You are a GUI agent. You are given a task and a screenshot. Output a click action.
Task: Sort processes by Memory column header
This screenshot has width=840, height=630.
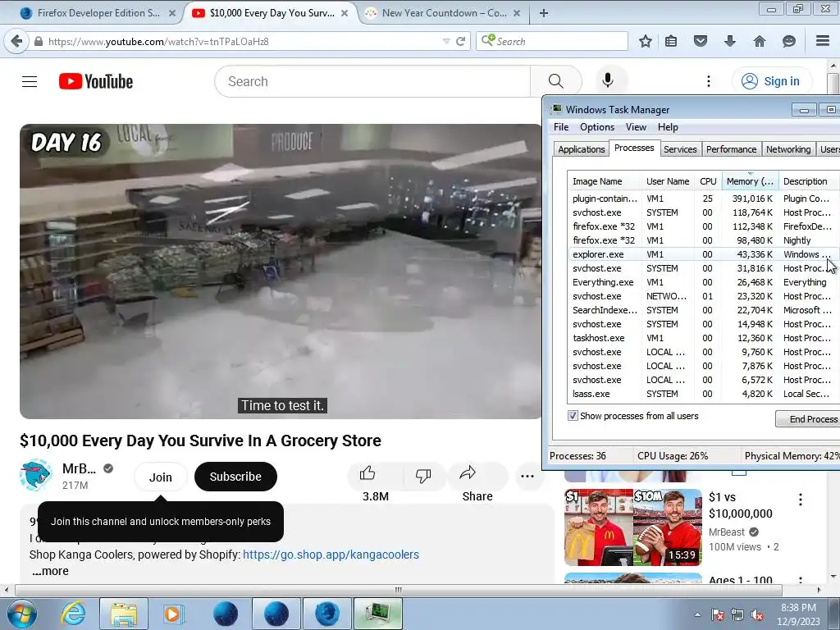tap(750, 181)
